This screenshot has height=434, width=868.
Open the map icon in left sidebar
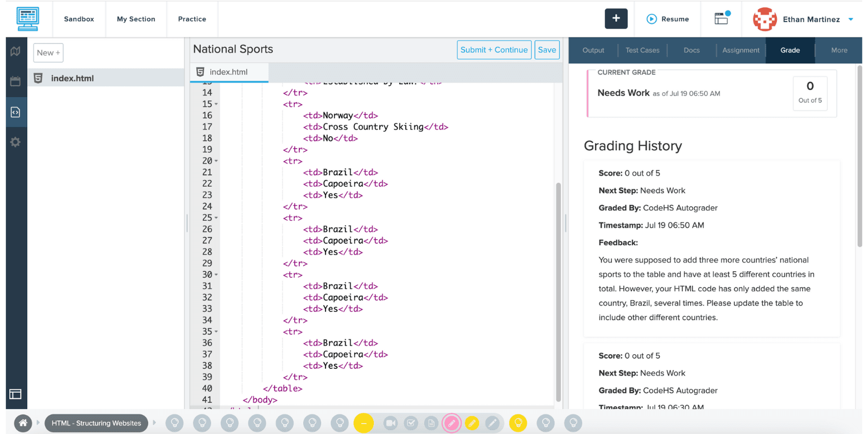click(15, 52)
